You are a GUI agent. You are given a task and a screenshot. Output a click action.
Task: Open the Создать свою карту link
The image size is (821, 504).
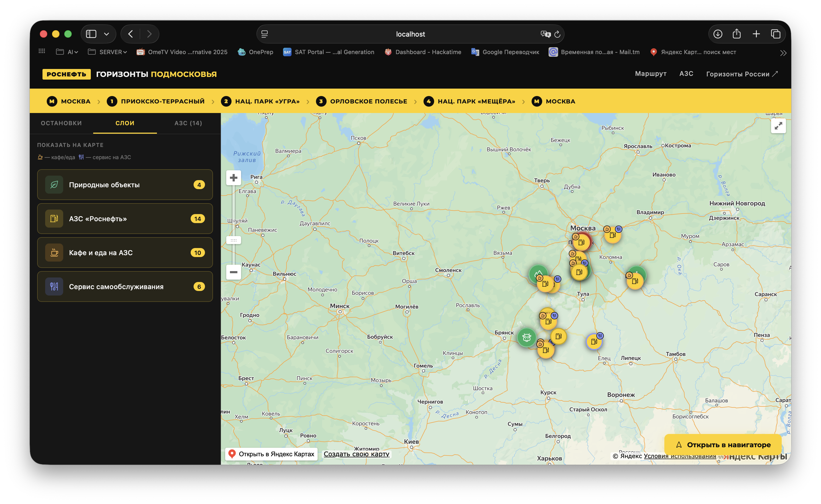pyautogui.click(x=356, y=454)
